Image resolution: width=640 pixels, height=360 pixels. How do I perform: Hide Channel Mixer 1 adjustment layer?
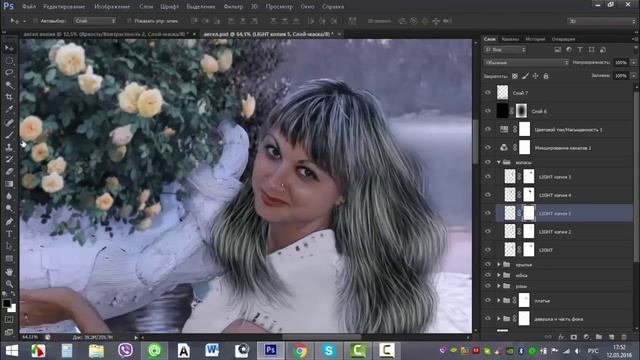(488, 147)
